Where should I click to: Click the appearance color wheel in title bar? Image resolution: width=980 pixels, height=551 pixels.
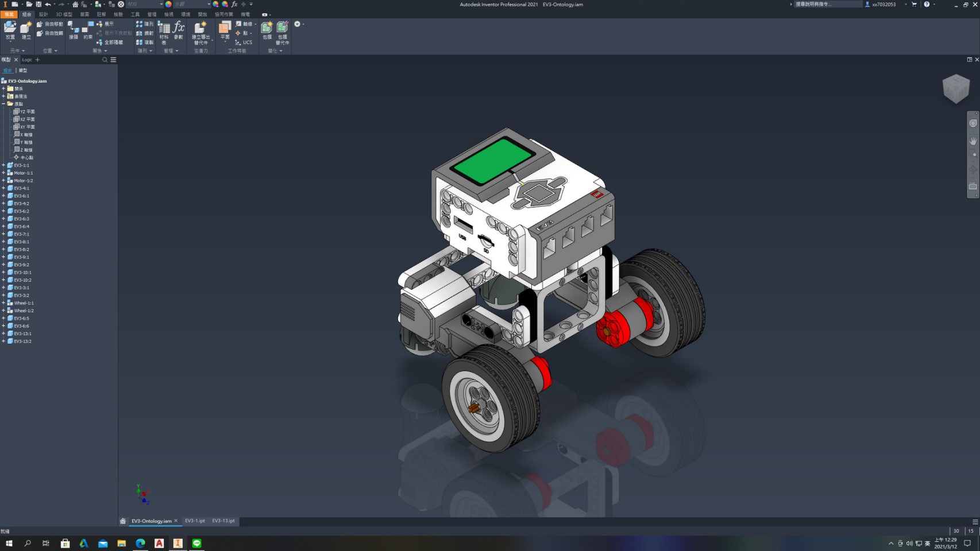pos(168,4)
